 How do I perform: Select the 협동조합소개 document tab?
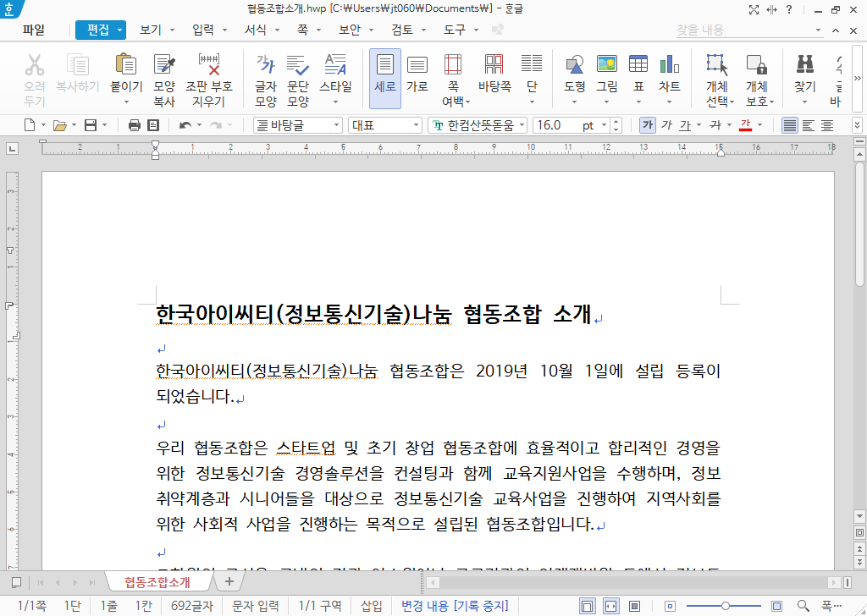coord(157,582)
